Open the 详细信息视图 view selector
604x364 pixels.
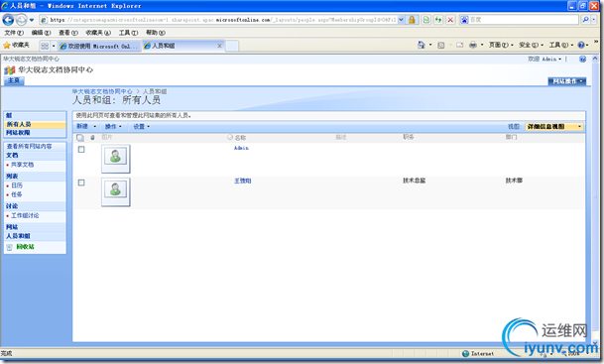pyautogui.click(x=554, y=126)
